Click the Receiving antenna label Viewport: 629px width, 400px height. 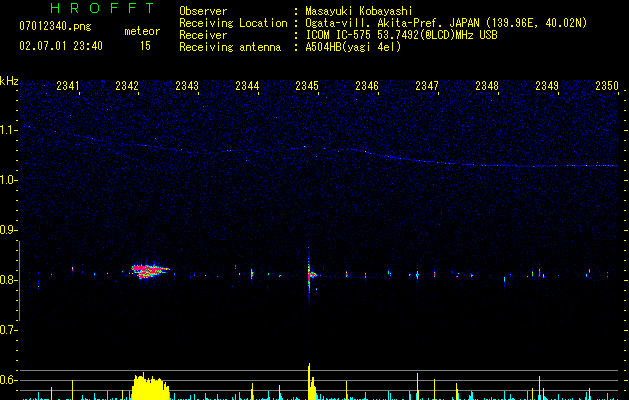point(230,47)
